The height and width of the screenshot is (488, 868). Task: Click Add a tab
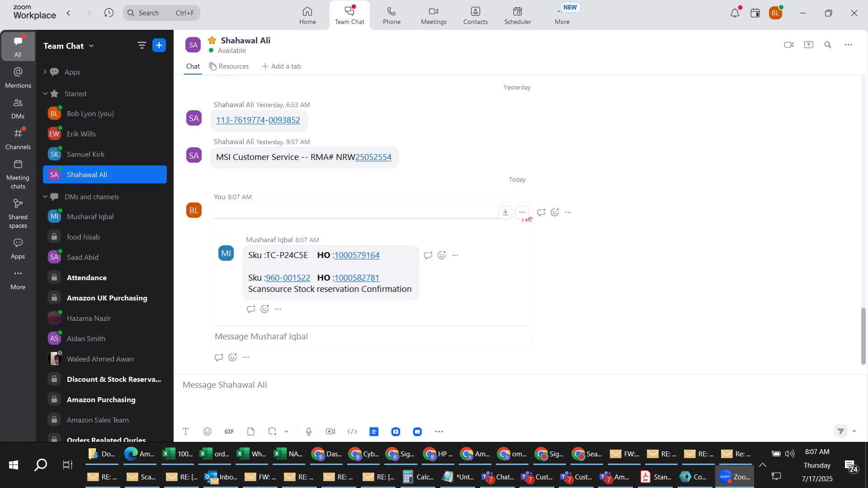point(281,66)
